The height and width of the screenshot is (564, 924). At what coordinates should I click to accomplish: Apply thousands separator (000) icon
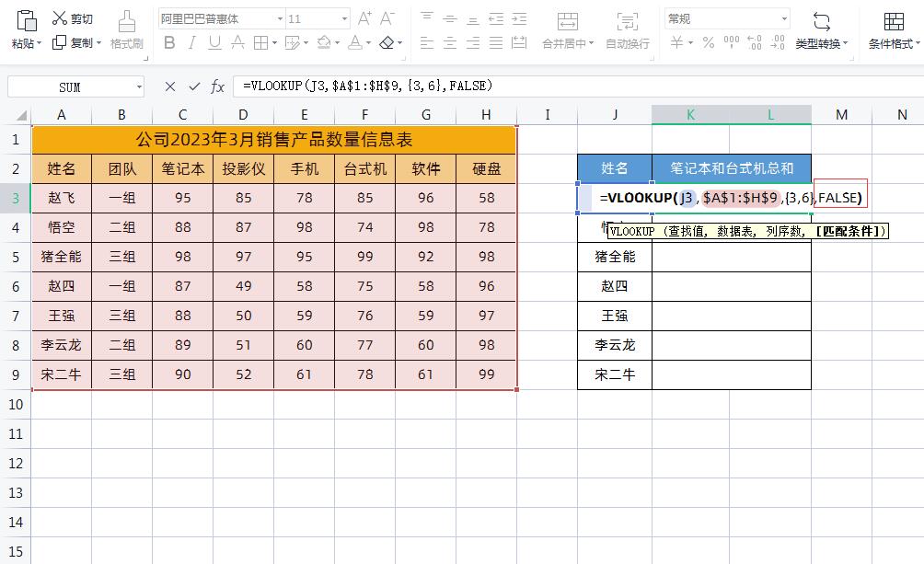click(732, 42)
